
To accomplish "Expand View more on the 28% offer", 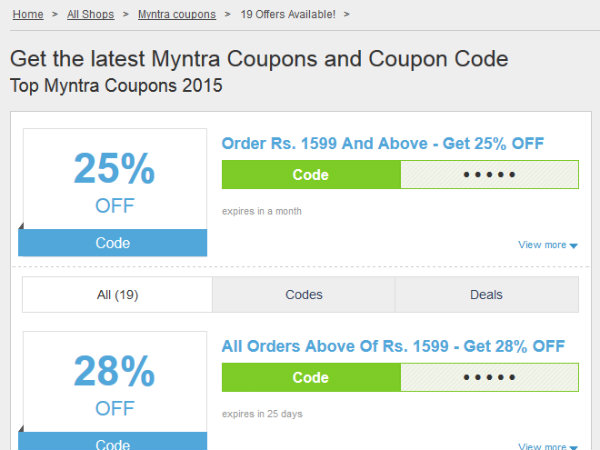I will click(x=542, y=446).
